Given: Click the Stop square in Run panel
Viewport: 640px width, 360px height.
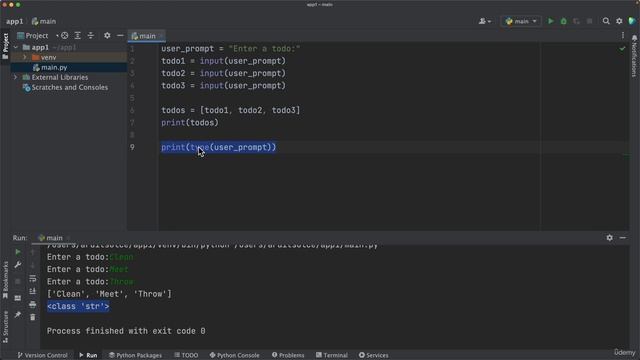Looking at the screenshot, I should pyautogui.click(x=18, y=281).
